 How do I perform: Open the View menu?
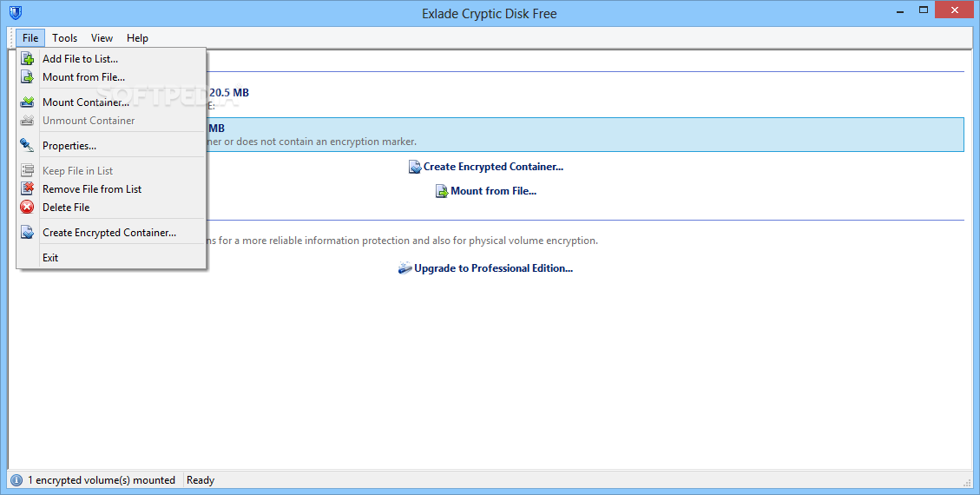click(102, 38)
